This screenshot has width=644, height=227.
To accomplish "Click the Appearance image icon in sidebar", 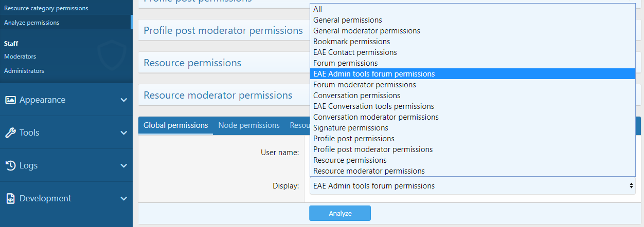I will click(x=10, y=100).
